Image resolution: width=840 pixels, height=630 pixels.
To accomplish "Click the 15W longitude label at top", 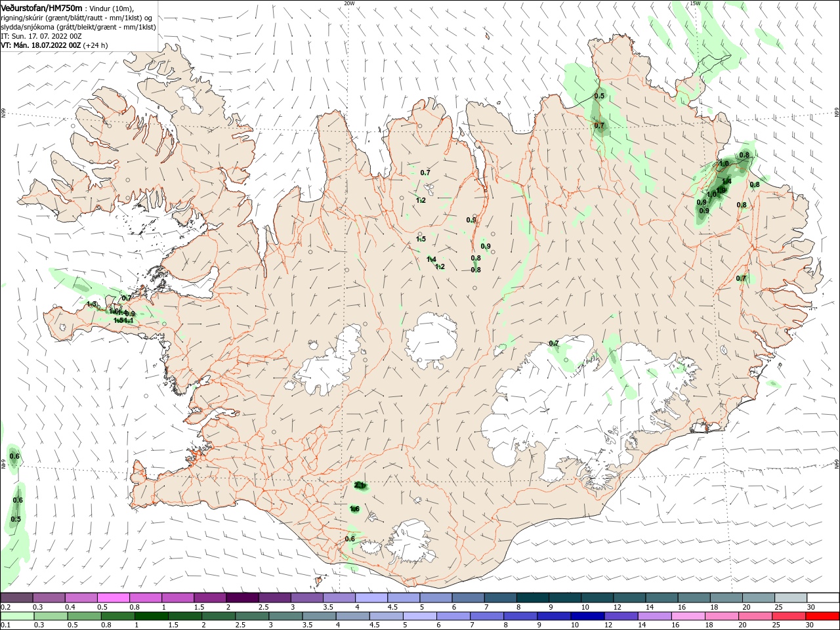I will click(695, 3).
